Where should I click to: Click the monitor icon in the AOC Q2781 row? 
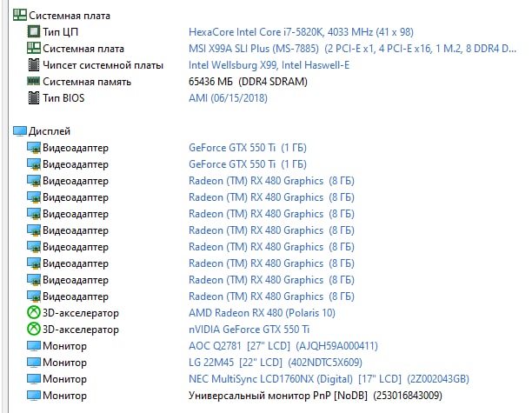click(x=34, y=346)
